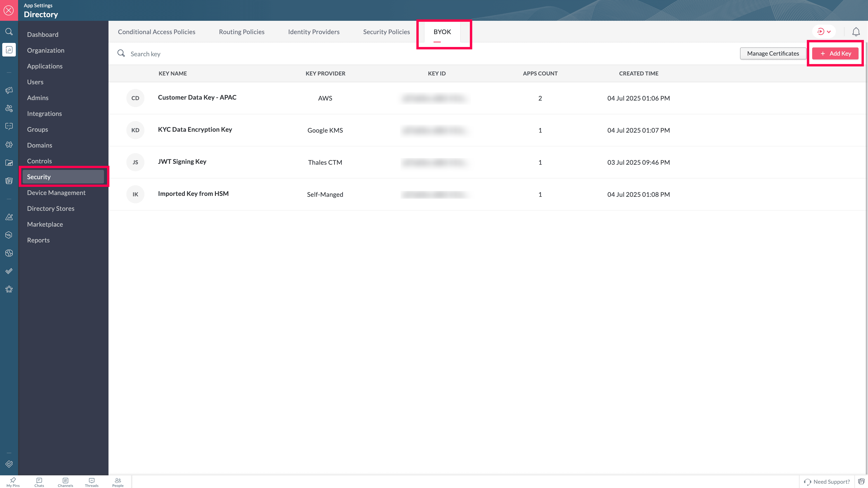Click the notification bell icon

pos(856,32)
